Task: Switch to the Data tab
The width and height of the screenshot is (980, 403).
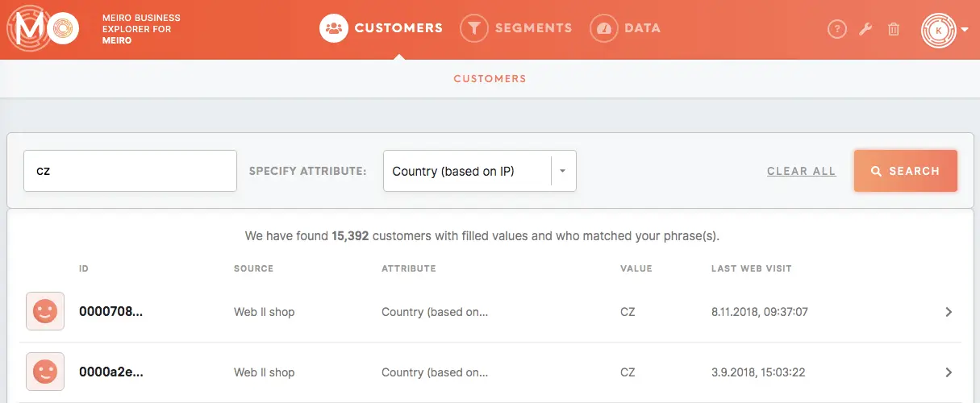Action: click(x=625, y=28)
